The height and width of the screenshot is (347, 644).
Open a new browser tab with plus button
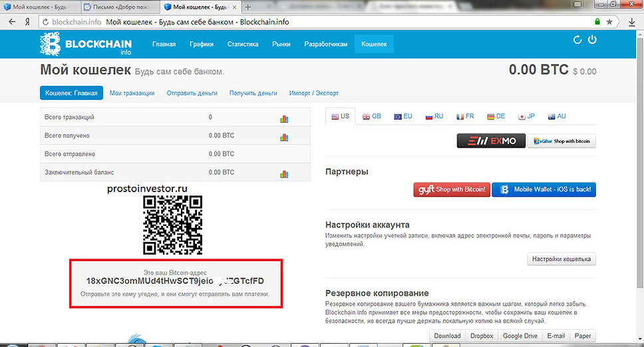(x=247, y=7)
